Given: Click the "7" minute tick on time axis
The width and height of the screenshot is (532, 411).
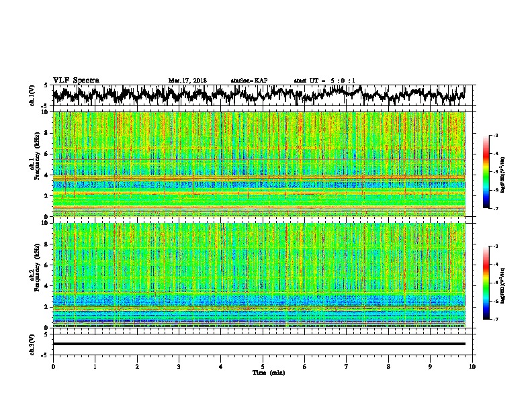Looking at the screenshot, I should (347, 367).
